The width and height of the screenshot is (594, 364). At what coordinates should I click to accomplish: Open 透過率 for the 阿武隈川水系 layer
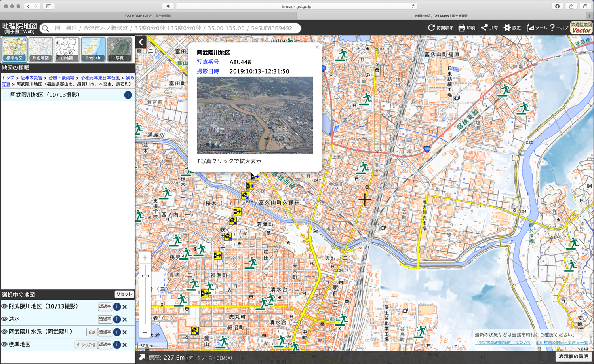[105, 332]
